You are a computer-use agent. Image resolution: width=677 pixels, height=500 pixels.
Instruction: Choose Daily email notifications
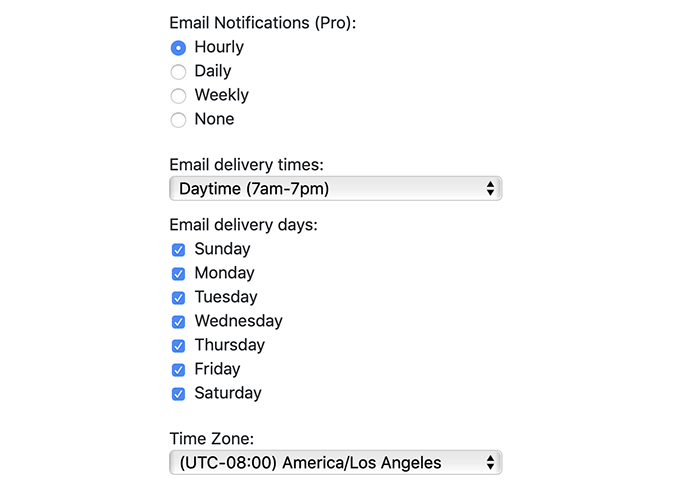tap(178, 72)
